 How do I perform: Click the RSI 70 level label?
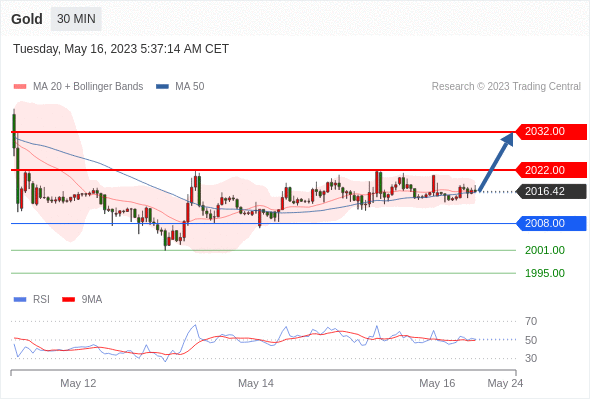tap(531, 321)
